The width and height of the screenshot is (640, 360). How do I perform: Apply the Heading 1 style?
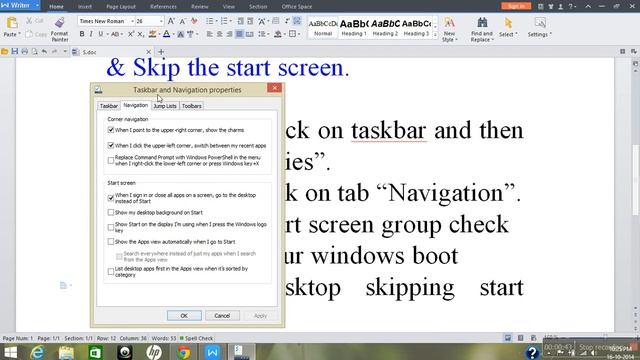point(354,28)
